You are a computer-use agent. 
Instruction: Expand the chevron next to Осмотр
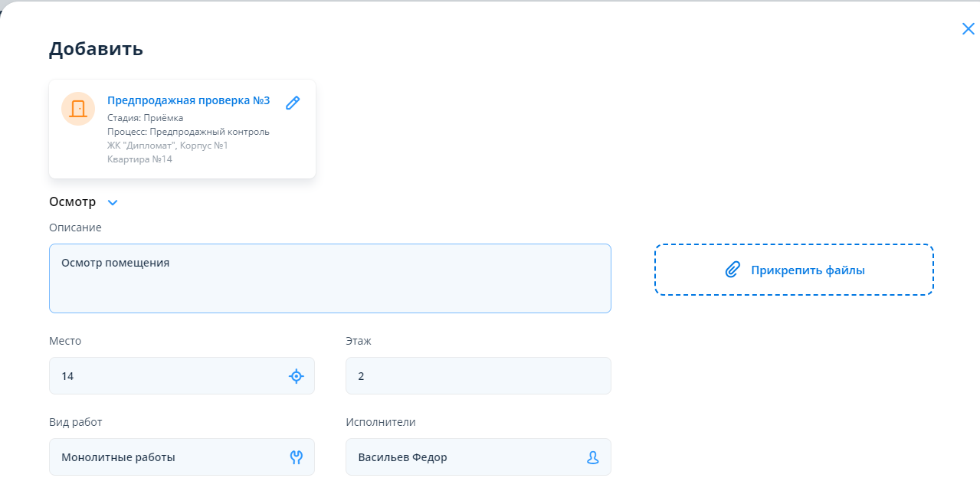point(113,203)
